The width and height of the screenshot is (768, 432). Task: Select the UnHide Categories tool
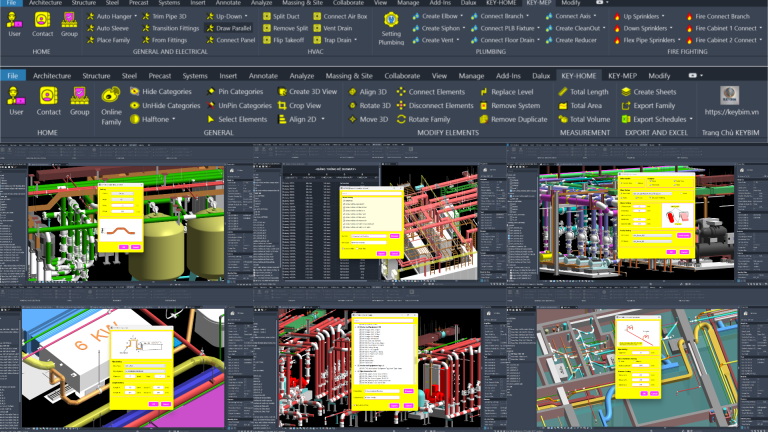pyautogui.click(x=165, y=105)
